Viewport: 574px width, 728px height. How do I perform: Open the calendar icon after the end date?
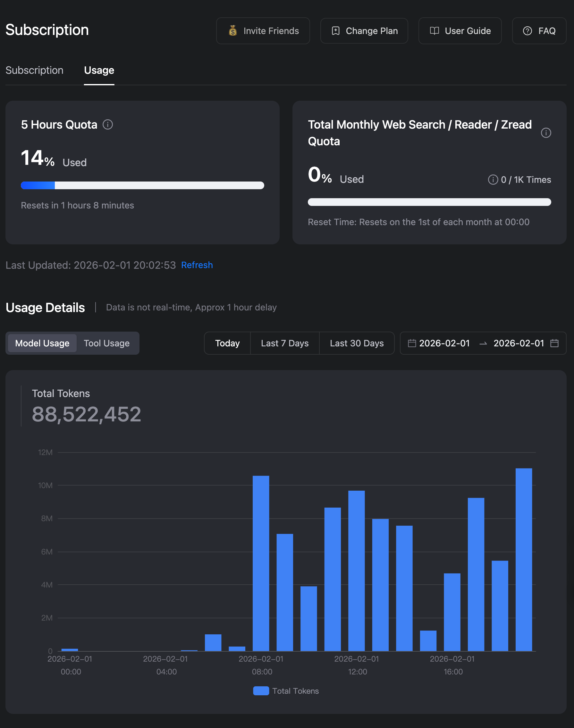point(554,343)
